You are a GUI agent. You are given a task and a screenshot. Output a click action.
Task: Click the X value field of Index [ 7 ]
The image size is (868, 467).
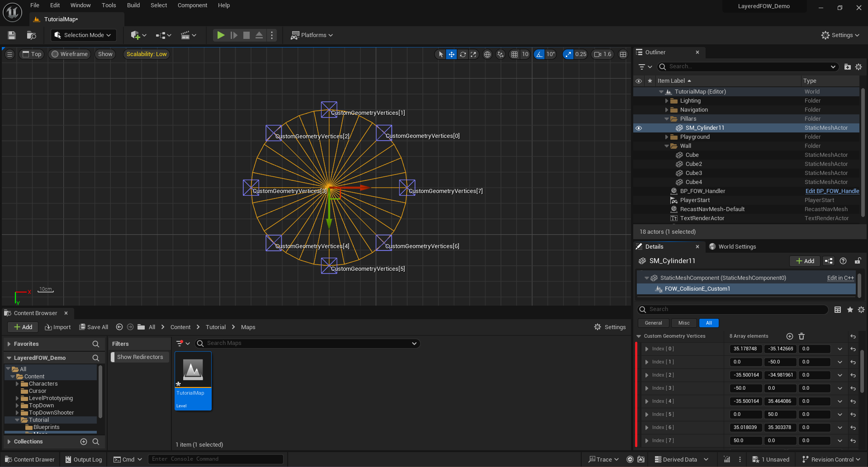coord(745,441)
